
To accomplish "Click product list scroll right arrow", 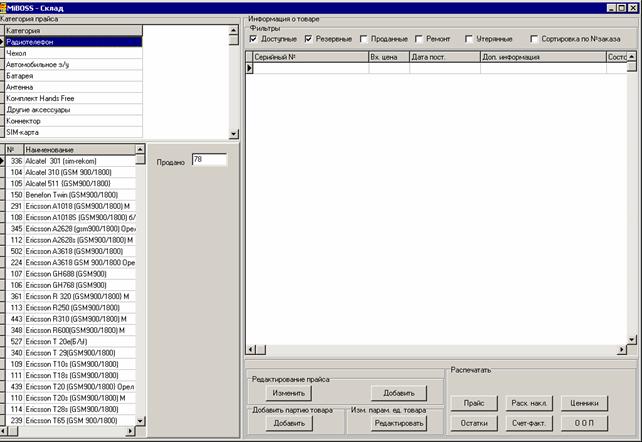I will click(130, 431).
